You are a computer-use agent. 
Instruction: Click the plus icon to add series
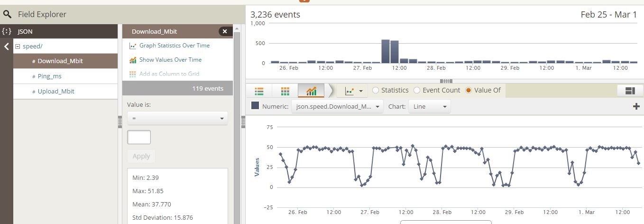click(x=636, y=106)
